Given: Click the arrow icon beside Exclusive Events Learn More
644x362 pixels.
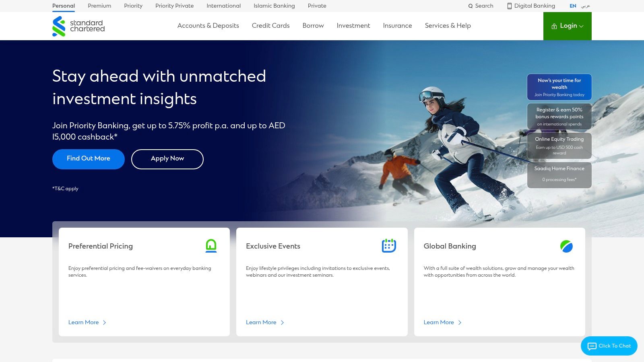Looking at the screenshot, I should [x=283, y=322].
